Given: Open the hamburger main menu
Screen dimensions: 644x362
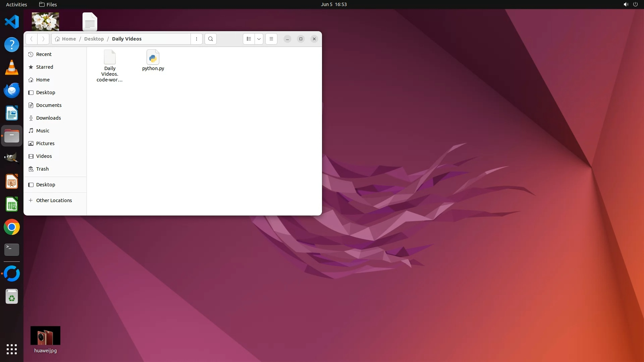Looking at the screenshot, I should point(271,39).
